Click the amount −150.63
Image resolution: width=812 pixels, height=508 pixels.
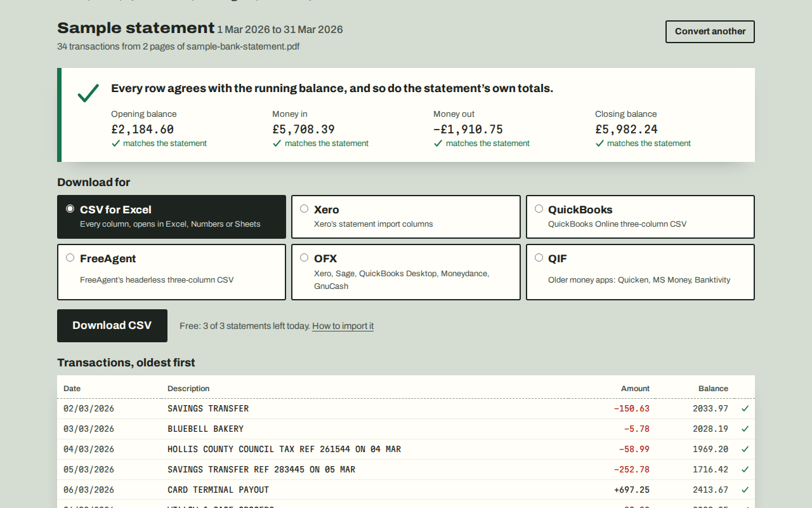click(x=632, y=409)
